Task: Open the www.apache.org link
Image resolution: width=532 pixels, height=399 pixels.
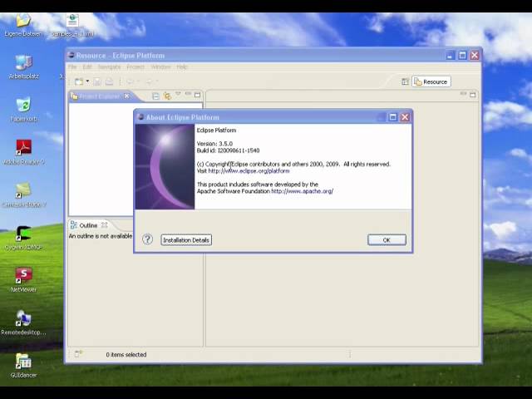Action: [x=303, y=191]
